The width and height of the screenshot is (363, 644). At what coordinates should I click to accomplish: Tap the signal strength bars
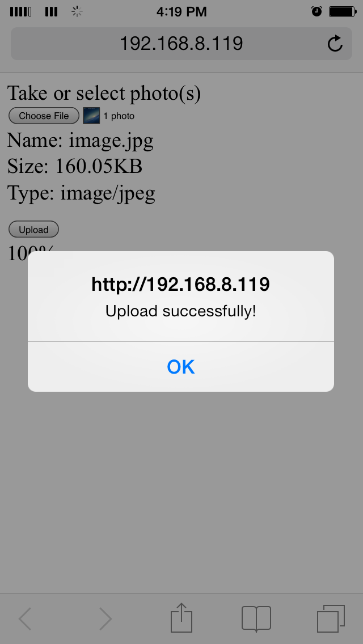pos(20,11)
